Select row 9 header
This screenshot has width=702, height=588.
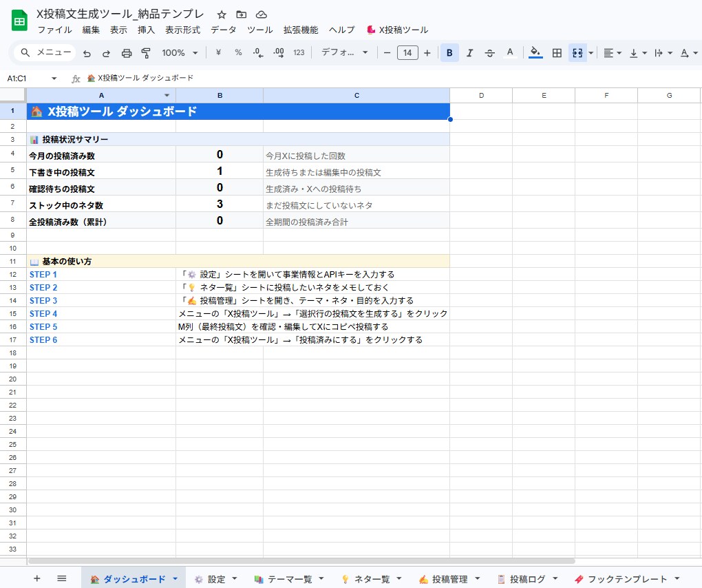click(x=12, y=235)
